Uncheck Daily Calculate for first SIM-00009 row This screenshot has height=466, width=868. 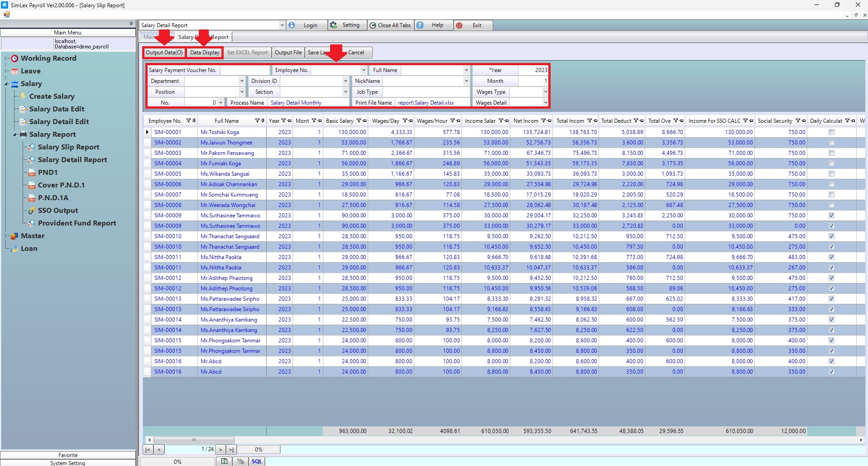tap(831, 216)
